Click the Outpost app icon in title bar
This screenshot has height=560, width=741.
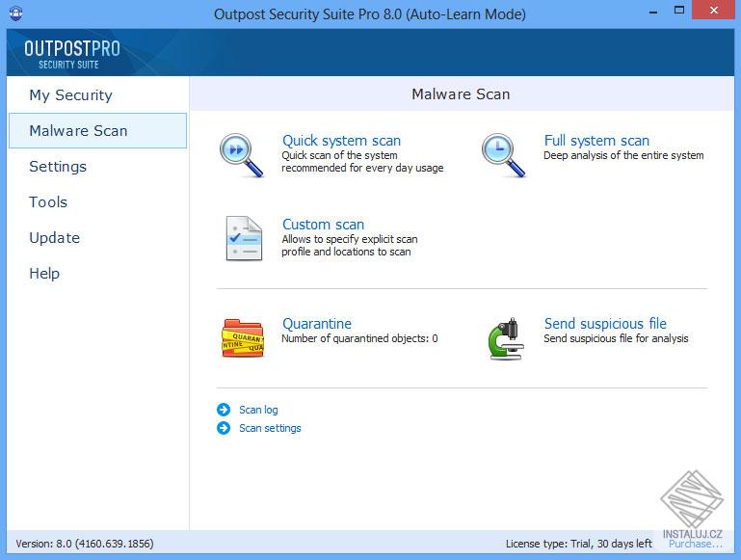tap(15, 13)
